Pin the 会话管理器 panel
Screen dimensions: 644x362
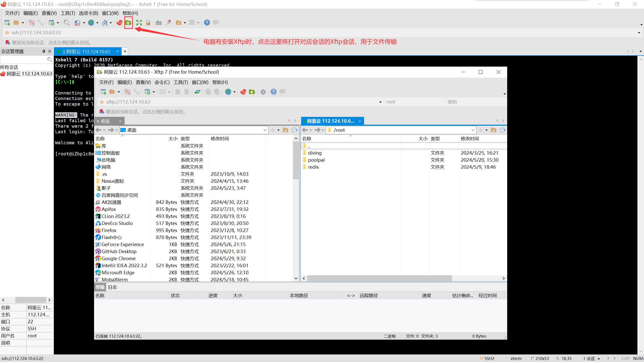[x=44, y=51]
